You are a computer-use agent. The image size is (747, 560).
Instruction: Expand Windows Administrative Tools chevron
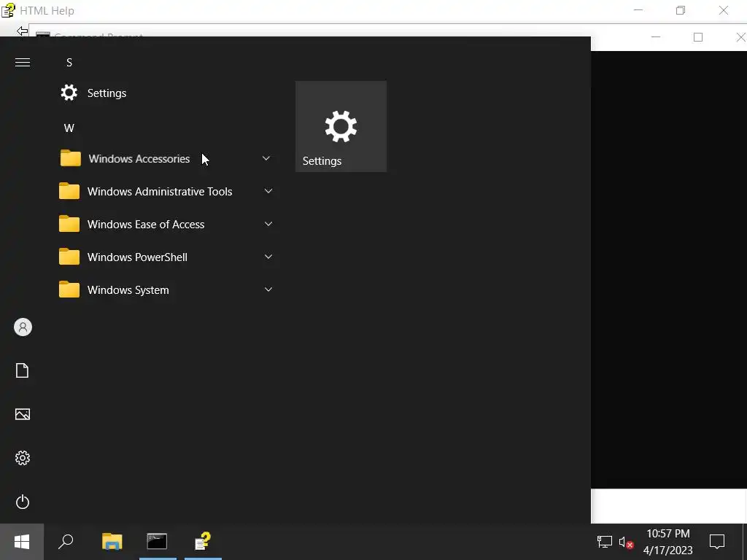[268, 191]
